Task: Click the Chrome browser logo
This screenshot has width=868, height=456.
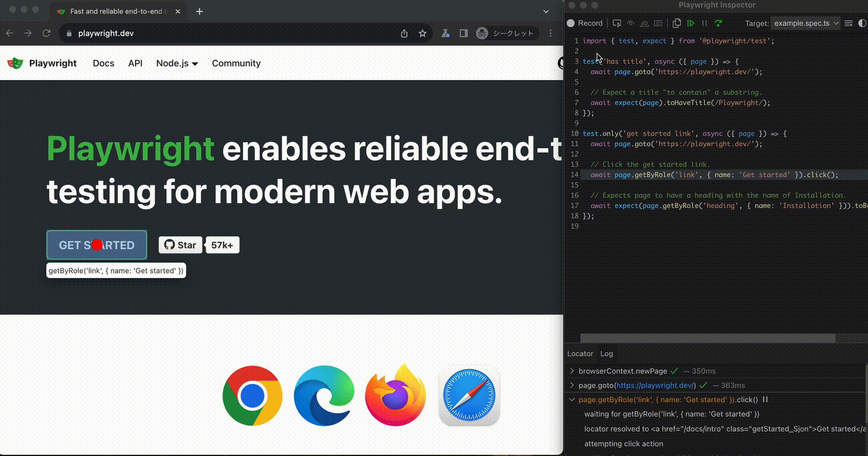Action: pyautogui.click(x=252, y=395)
